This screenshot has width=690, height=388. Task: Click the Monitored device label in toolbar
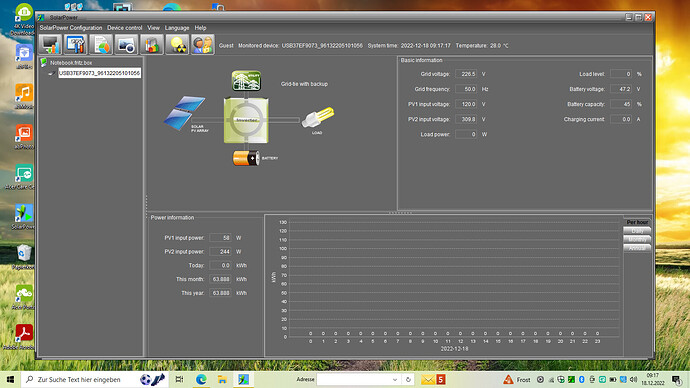[301, 45]
